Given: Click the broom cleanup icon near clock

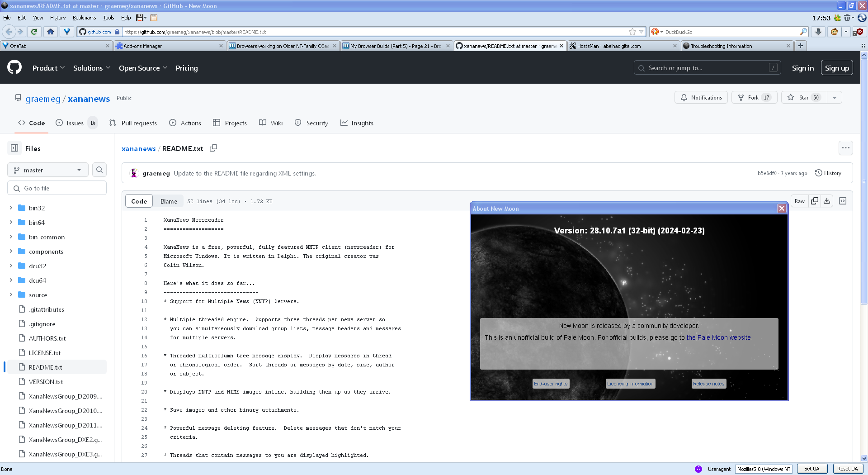Looking at the screenshot, I should coord(837,18).
